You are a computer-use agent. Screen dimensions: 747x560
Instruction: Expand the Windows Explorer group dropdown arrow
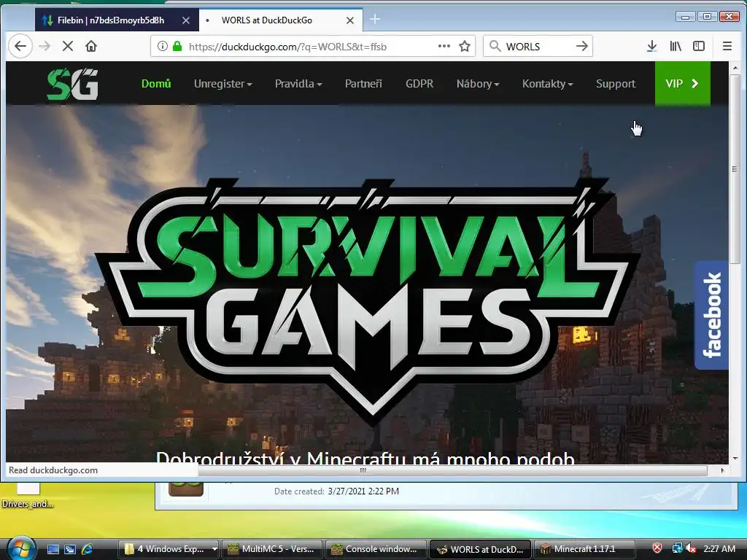[x=215, y=549]
